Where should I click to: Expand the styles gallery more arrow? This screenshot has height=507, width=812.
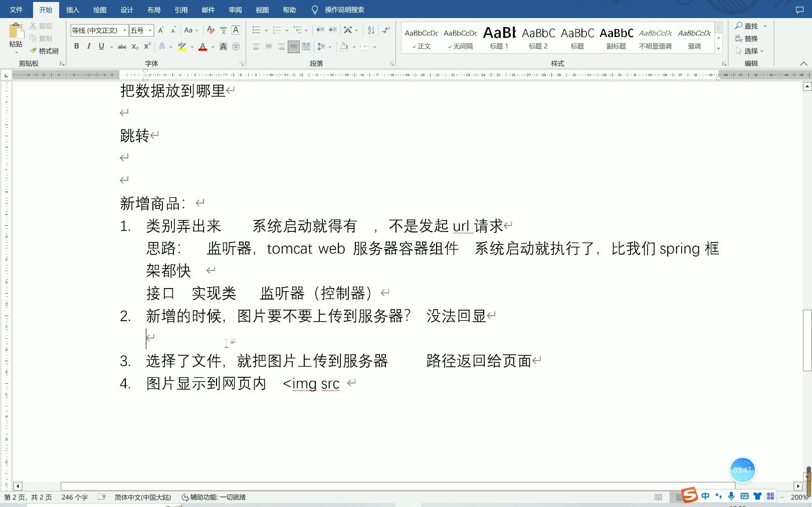pos(719,49)
